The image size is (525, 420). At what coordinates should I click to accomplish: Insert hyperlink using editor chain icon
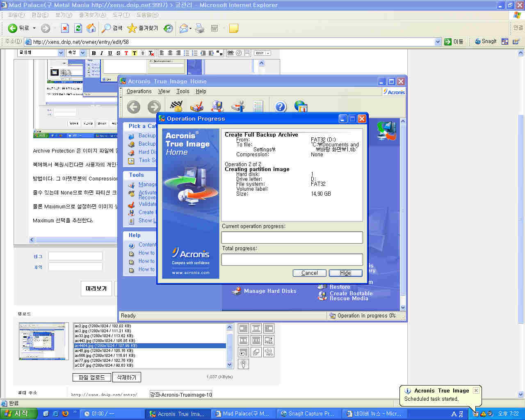click(x=231, y=53)
